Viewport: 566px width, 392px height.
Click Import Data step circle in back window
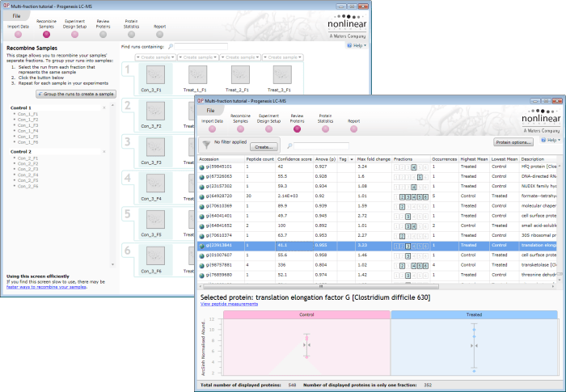[18, 35]
